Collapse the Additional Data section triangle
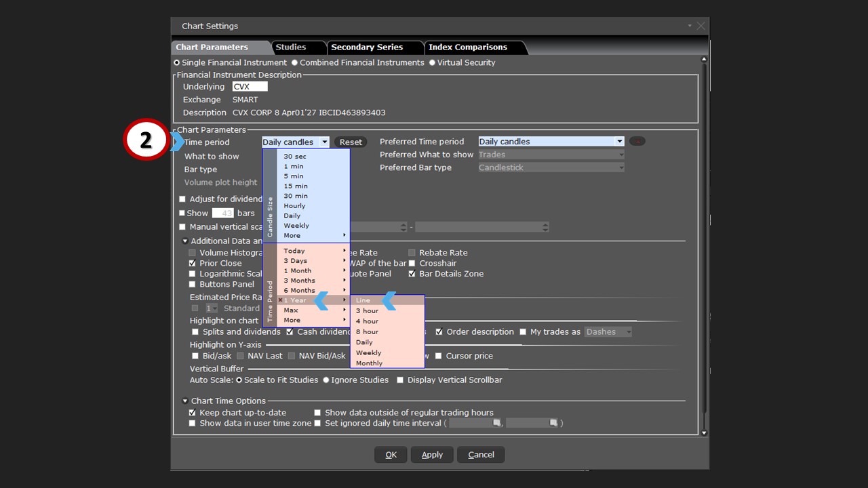The image size is (868, 488). [x=185, y=241]
